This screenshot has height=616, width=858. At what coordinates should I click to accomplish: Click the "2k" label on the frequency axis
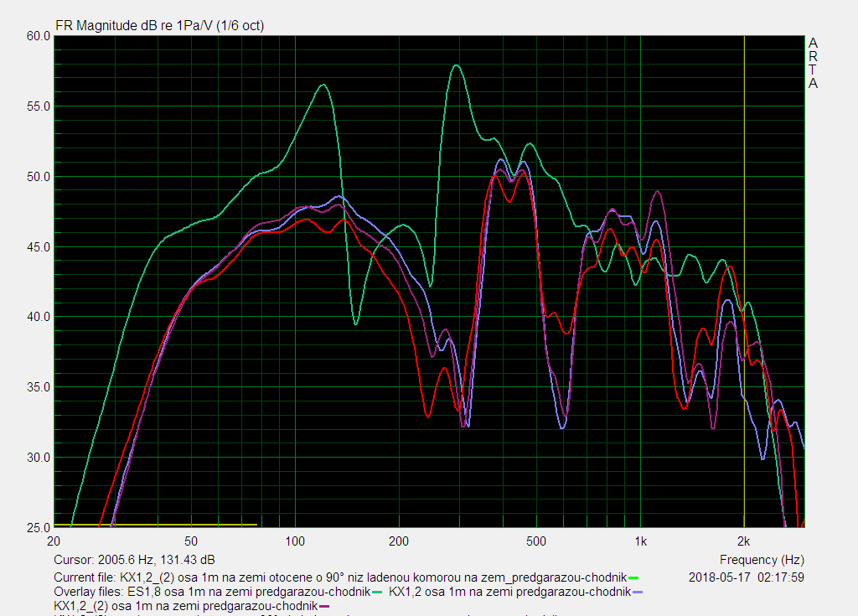(x=744, y=541)
